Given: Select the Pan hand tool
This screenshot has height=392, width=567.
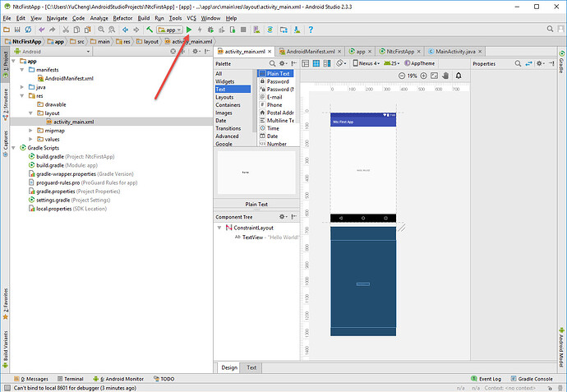Looking at the screenshot, I should click(446, 76).
